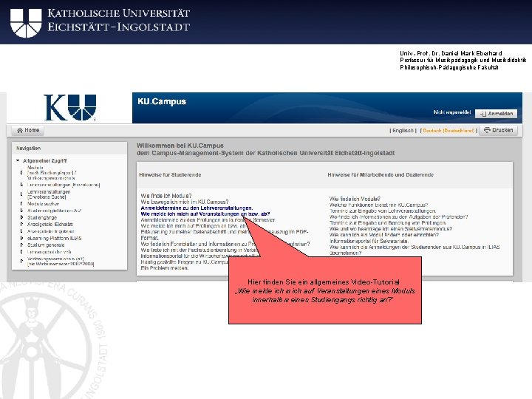Viewport: 532px width, 399px height.
Task: Open the Vorlesungsverzeichnis (alt) navigation entry
Action: point(61,262)
